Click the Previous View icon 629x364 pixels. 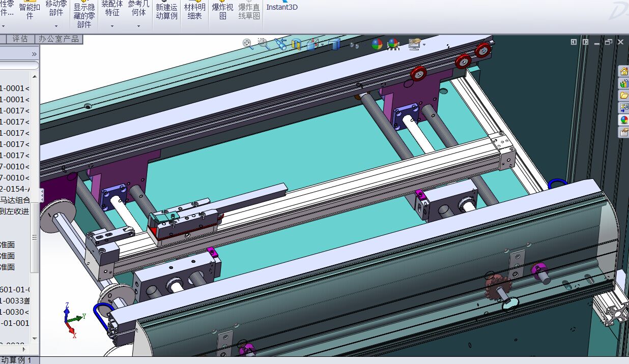pos(280,44)
